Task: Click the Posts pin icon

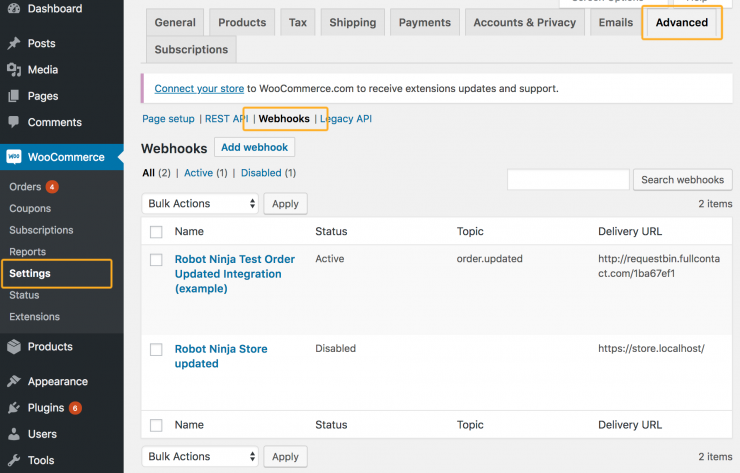Action: point(14,43)
